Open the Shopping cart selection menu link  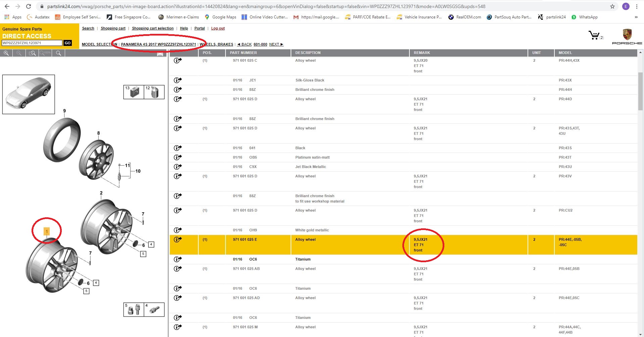pyautogui.click(x=153, y=29)
